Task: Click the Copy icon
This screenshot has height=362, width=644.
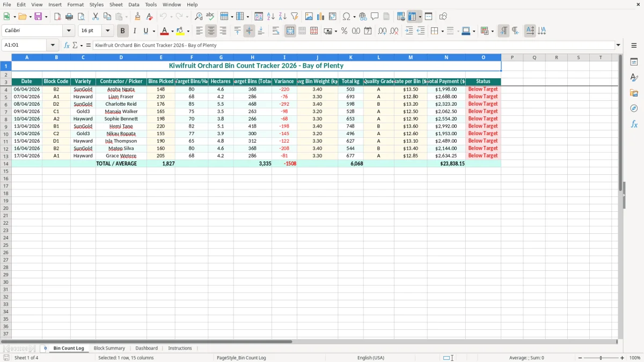Action: (107, 17)
